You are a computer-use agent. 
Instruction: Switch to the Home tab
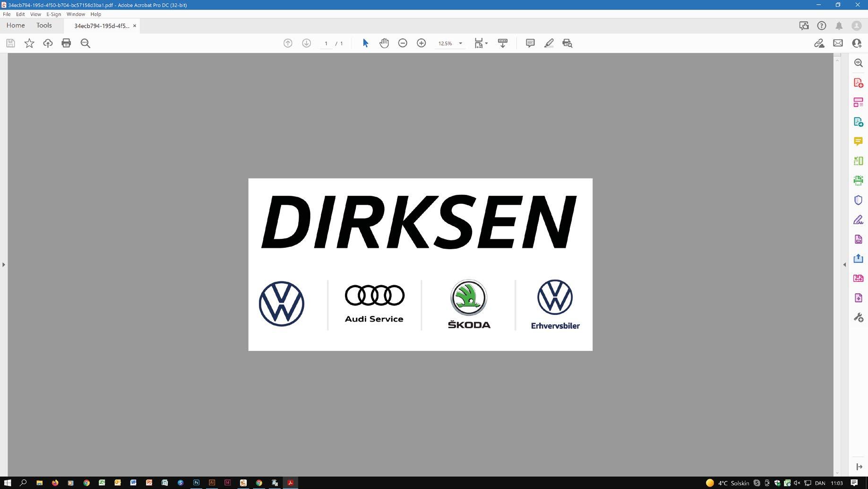pos(16,26)
